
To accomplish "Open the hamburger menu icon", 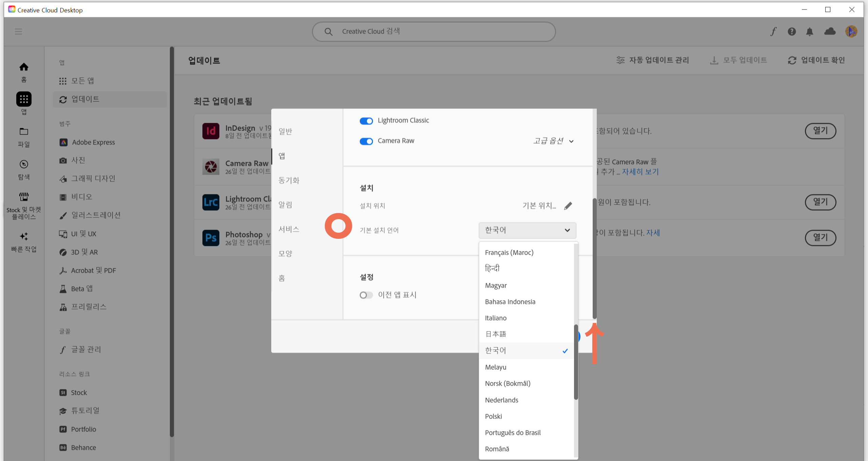I will (x=18, y=32).
